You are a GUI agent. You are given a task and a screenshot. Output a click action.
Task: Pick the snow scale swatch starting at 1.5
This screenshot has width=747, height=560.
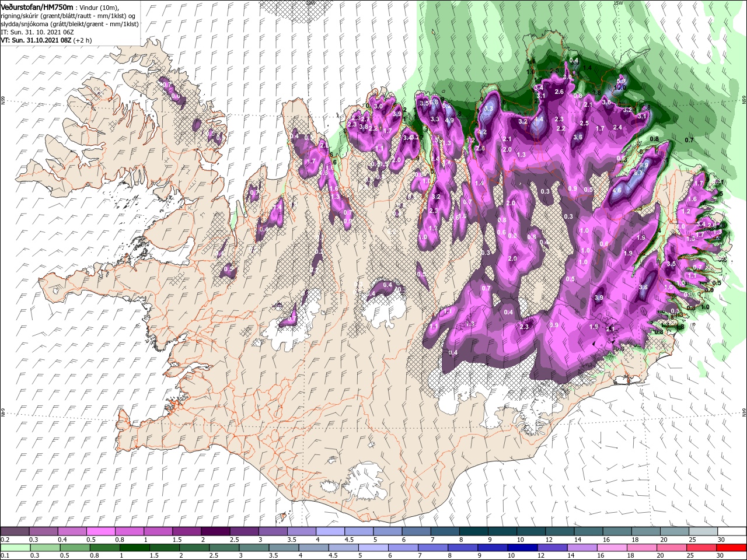187,531
